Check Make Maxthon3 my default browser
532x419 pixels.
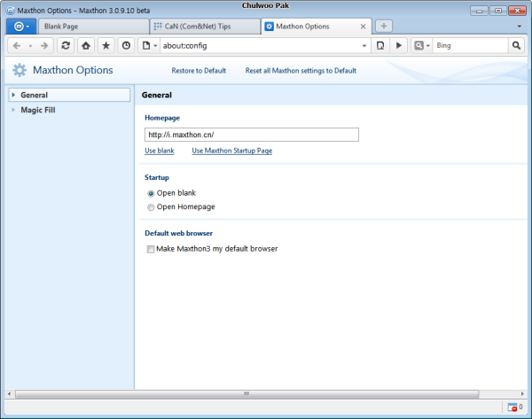click(x=151, y=249)
